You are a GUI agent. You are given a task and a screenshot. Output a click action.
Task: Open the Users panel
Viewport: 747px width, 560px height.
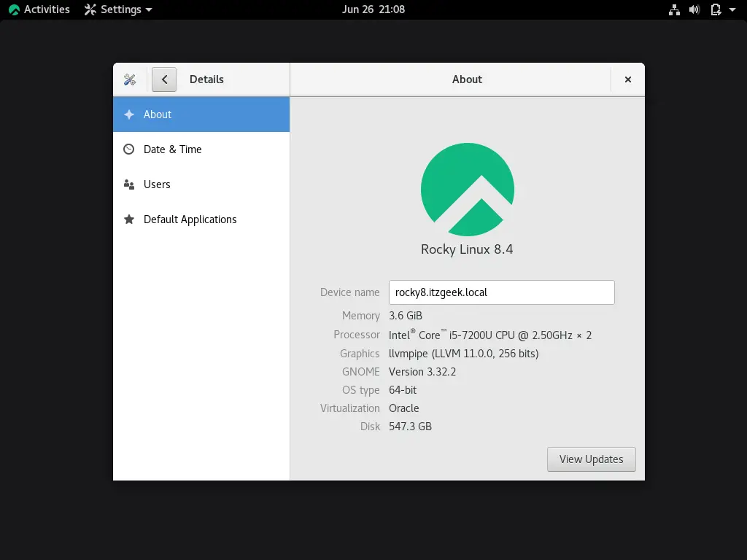201,184
